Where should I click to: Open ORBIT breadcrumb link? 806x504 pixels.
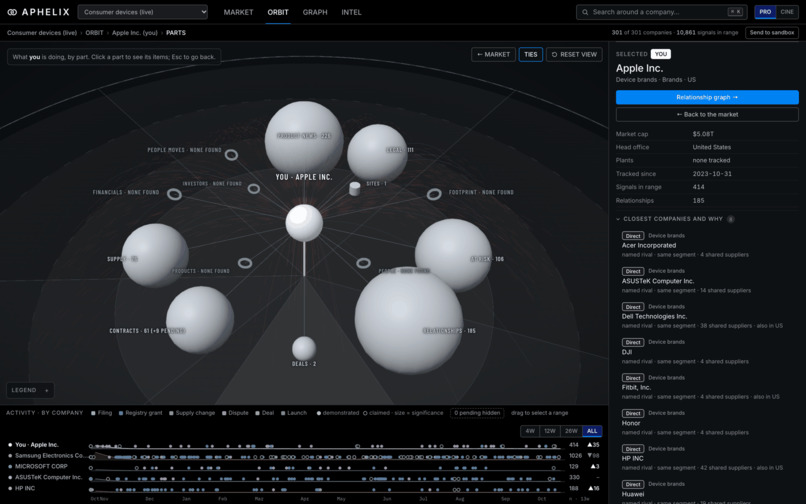(94, 32)
